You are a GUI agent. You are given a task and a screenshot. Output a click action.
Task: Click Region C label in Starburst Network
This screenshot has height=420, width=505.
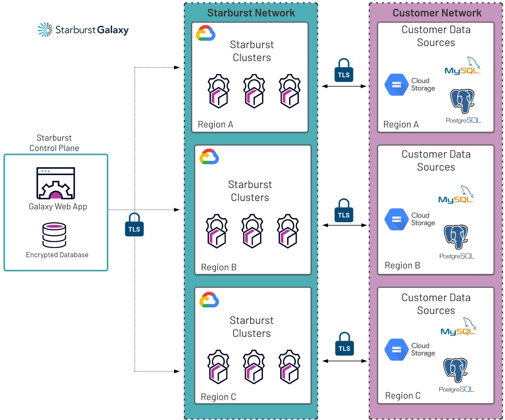[x=218, y=397]
